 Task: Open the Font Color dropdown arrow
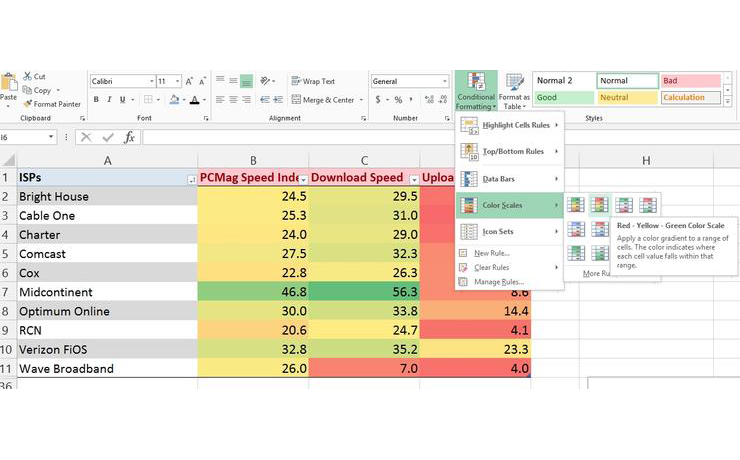point(204,100)
